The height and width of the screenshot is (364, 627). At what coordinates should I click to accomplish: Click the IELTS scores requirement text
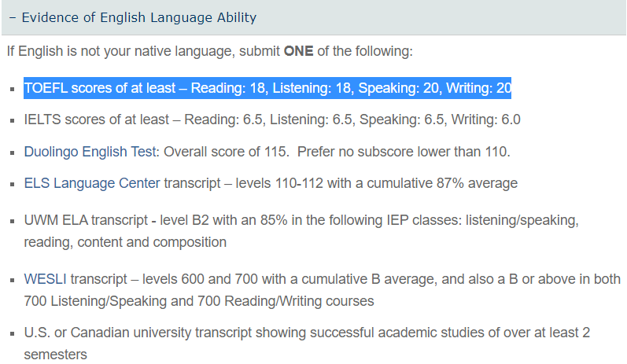click(x=272, y=119)
